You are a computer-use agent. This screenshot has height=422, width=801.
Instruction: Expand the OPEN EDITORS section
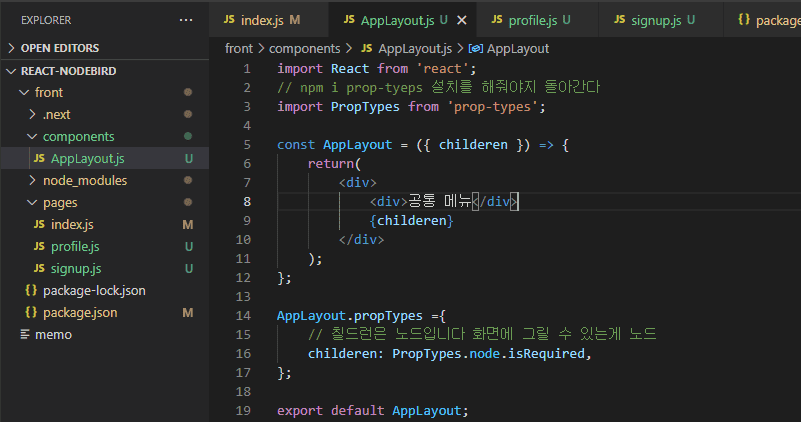point(104,48)
